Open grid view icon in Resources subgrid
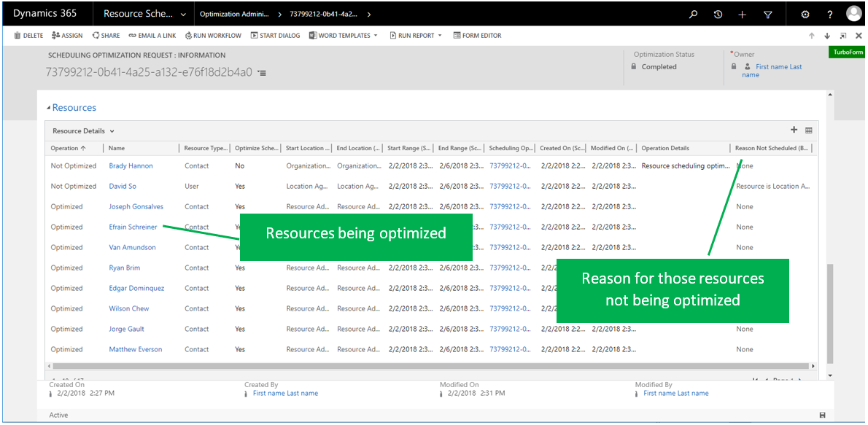The image size is (868, 425). pyautogui.click(x=808, y=130)
